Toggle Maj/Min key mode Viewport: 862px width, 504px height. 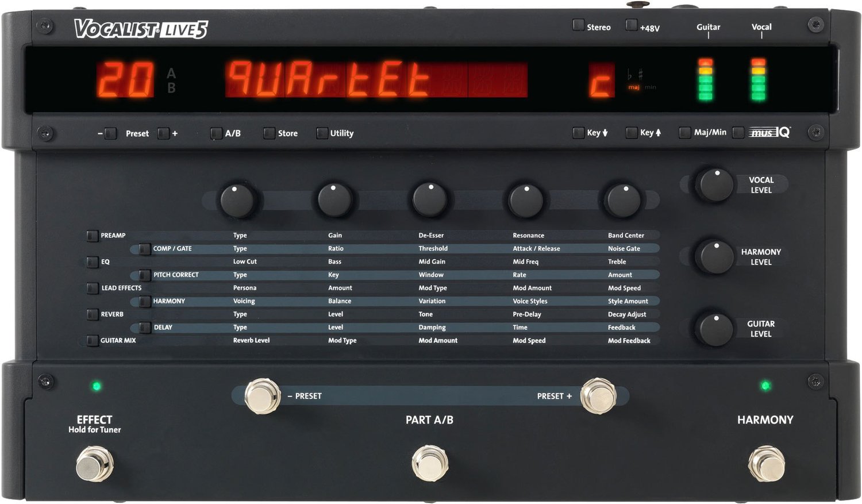(x=684, y=133)
